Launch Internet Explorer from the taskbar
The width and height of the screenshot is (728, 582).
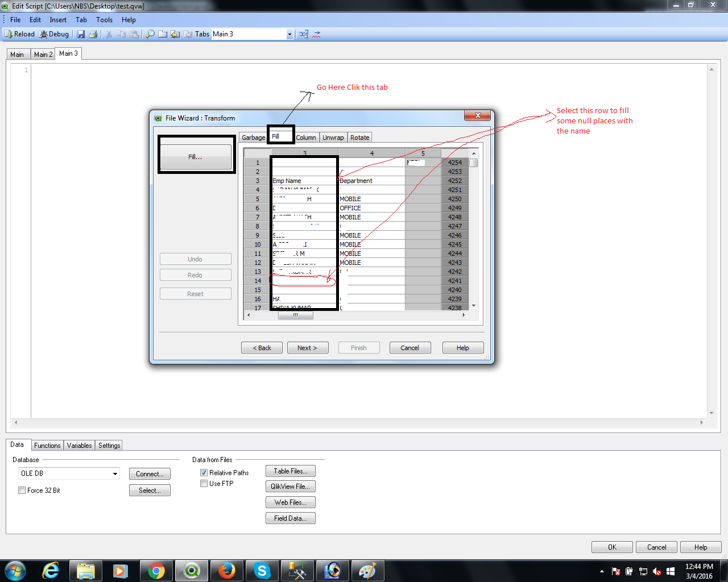[x=51, y=571]
